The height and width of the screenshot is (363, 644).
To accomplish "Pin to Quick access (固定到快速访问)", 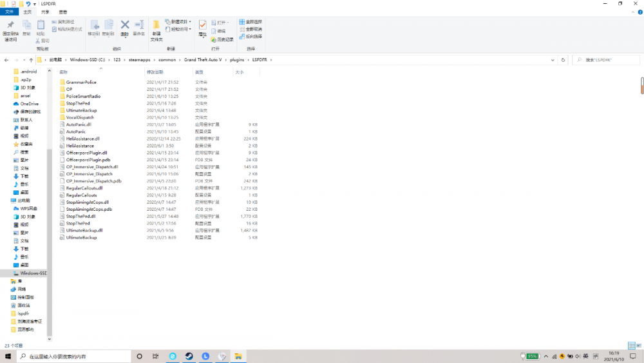I will coord(10,31).
